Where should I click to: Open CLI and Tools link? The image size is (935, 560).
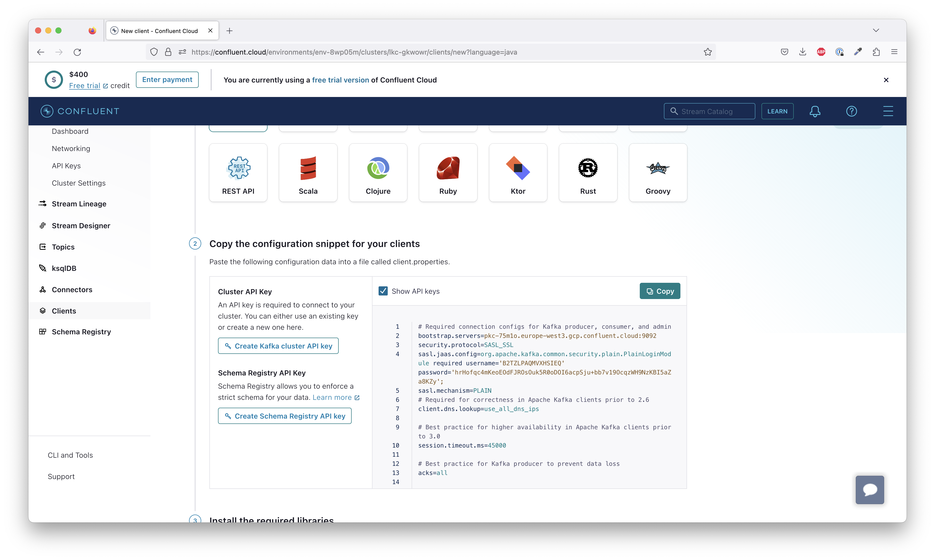[x=70, y=455]
